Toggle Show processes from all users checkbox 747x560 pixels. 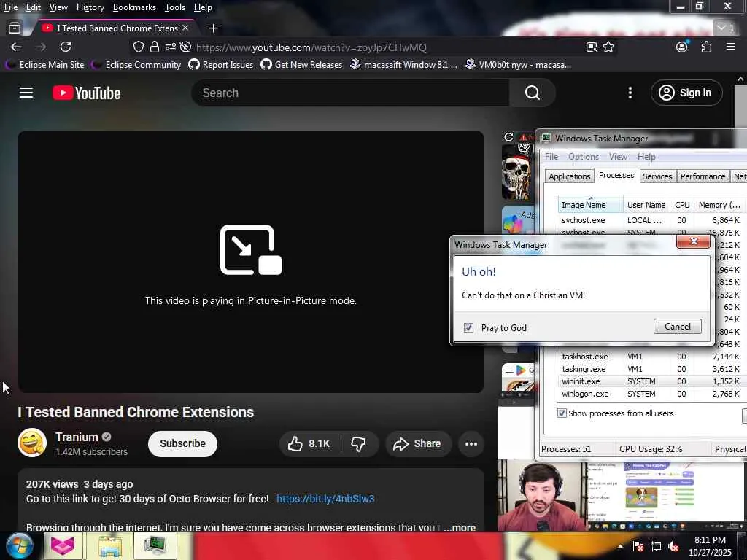[562, 413]
